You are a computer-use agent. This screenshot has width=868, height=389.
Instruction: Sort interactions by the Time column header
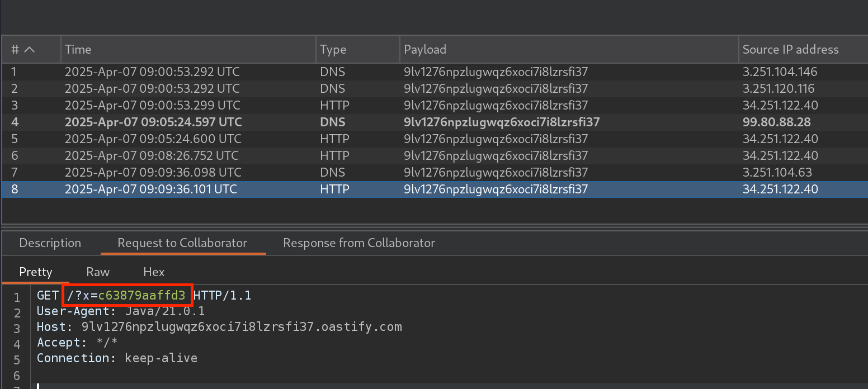(x=78, y=50)
